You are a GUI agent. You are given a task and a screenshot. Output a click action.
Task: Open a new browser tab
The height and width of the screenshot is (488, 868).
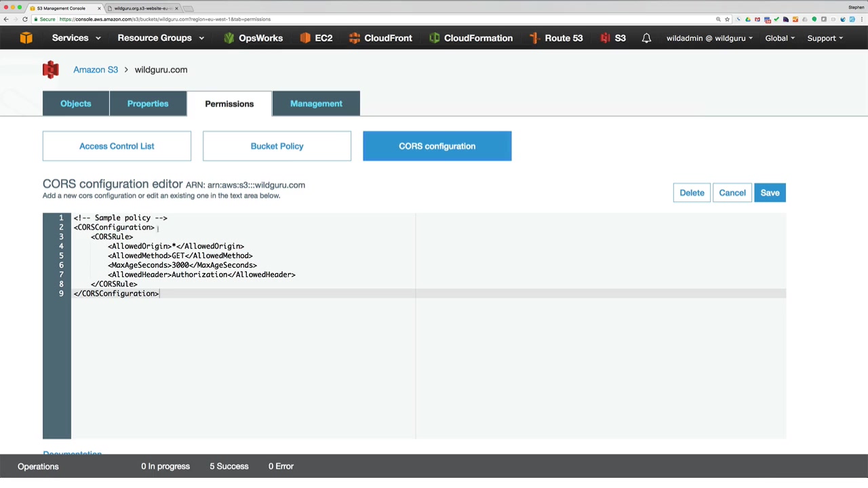pyautogui.click(x=189, y=8)
